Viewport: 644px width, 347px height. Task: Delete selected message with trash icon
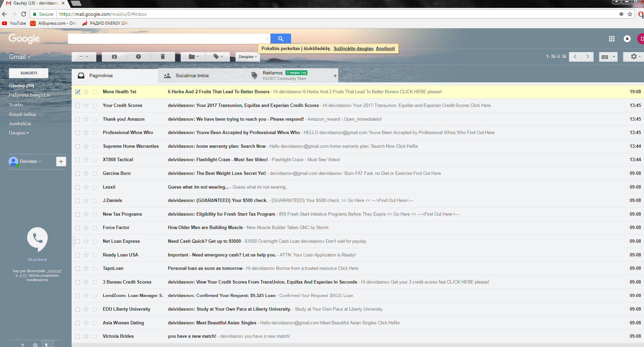click(163, 57)
